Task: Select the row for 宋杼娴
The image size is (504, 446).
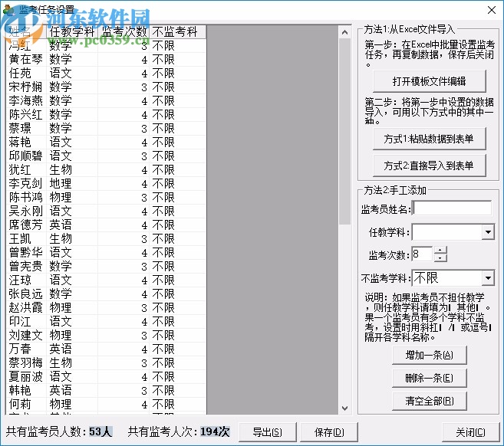Action: coord(106,87)
